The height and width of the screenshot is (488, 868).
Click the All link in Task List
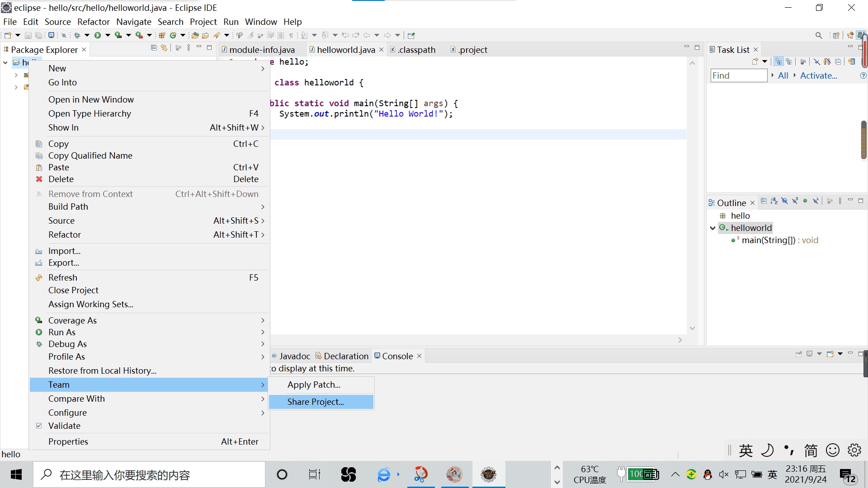tap(783, 76)
